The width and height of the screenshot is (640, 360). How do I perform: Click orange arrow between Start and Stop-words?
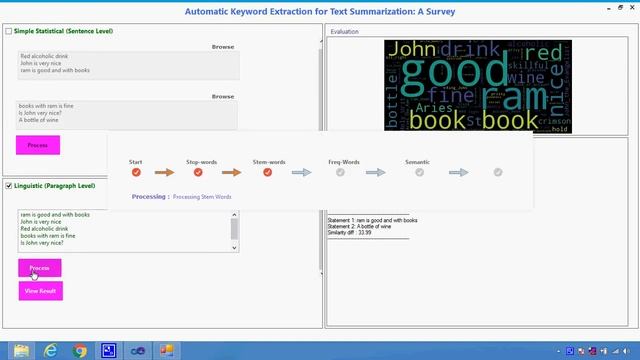click(164, 173)
